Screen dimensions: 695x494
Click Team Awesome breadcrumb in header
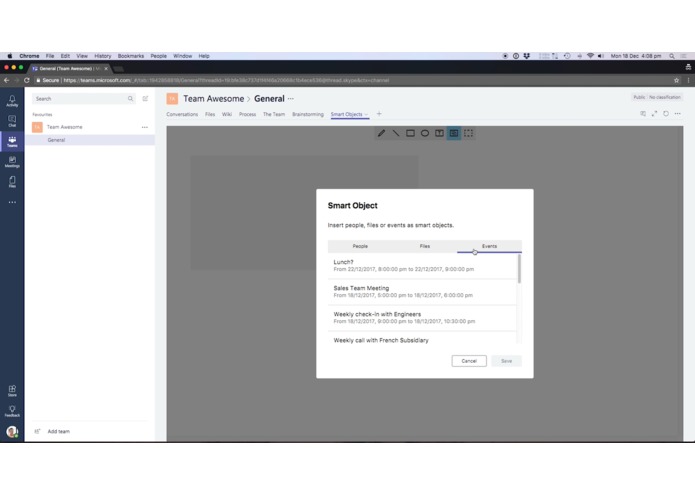point(214,99)
